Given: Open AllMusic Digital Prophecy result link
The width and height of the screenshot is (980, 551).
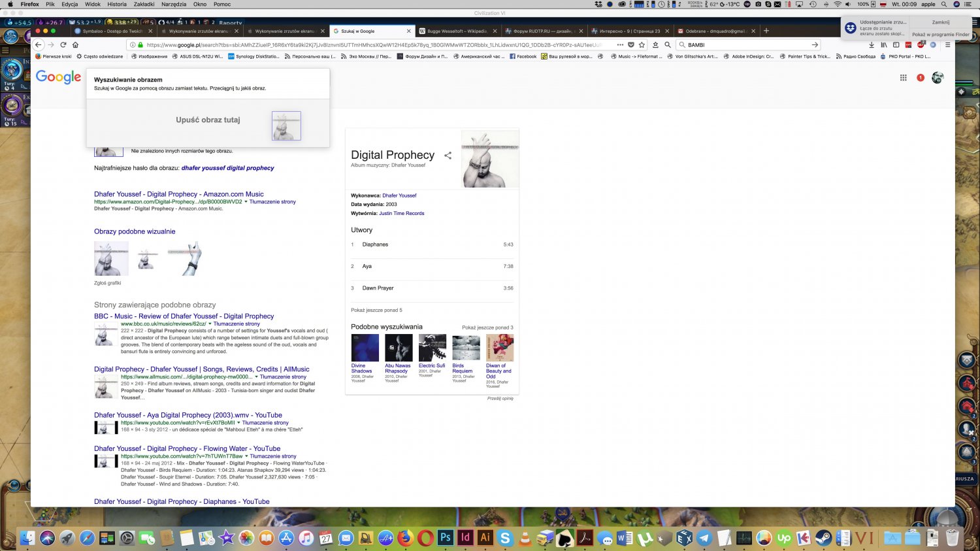Looking at the screenshot, I should click(202, 369).
